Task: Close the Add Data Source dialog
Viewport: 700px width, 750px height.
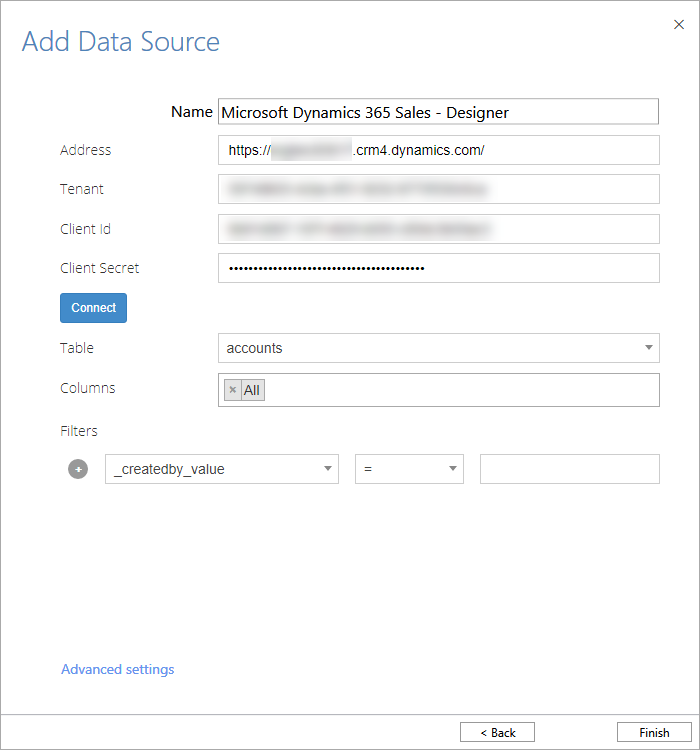Action: [678, 24]
